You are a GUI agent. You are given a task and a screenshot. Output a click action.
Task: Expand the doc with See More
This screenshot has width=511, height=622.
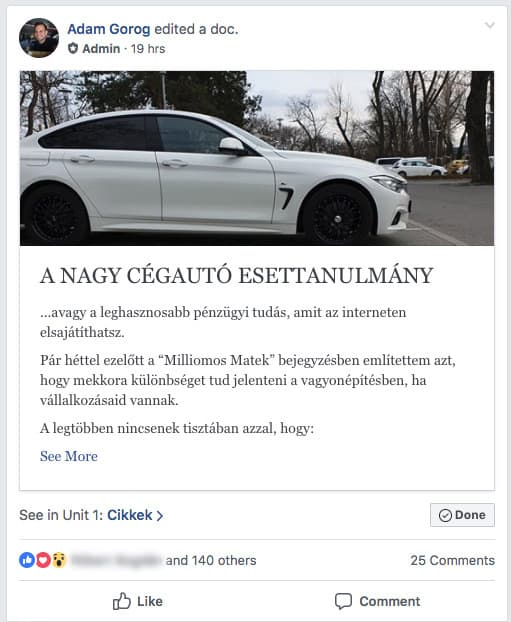69,456
